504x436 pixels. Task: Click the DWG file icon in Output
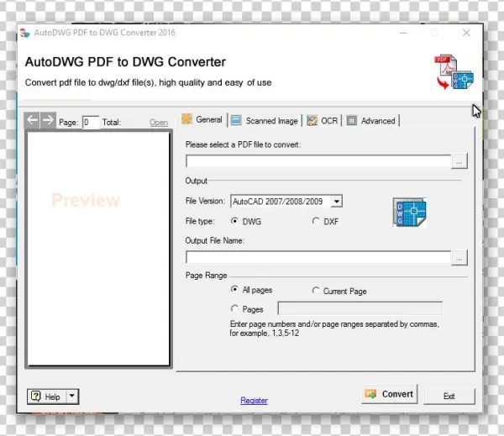click(x=409, y=213)
